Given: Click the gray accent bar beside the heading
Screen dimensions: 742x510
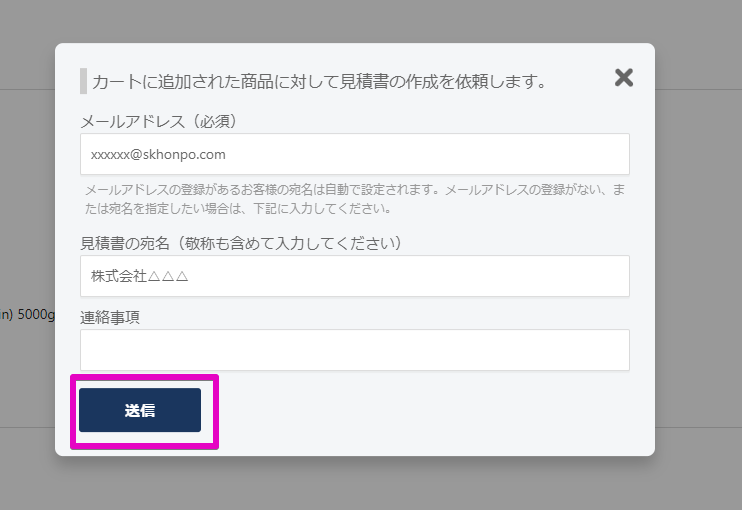Looking at the screenshot, I should point(84,81).
